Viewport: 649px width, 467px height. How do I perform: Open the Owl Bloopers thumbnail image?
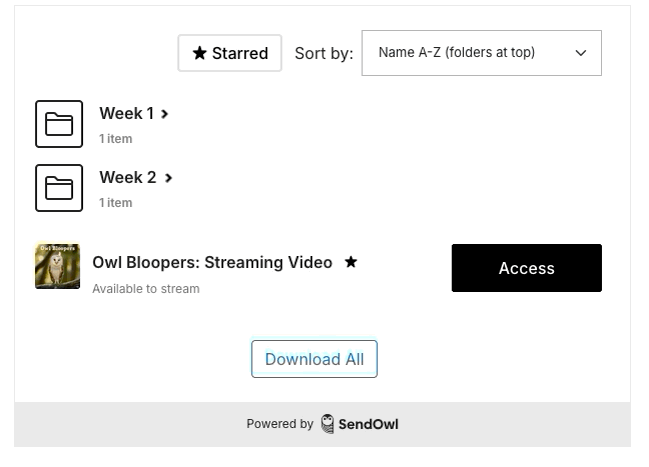57,266
